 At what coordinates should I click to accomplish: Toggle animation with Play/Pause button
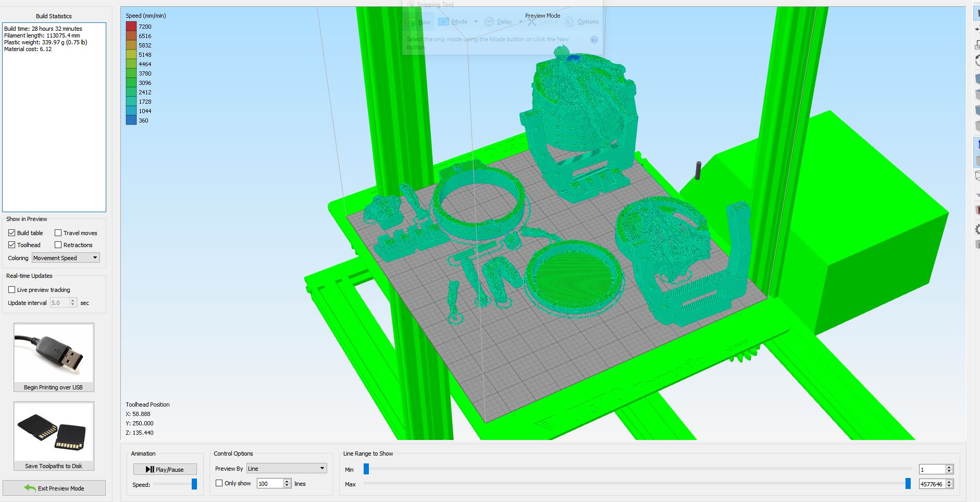click(x=165, y=469)
